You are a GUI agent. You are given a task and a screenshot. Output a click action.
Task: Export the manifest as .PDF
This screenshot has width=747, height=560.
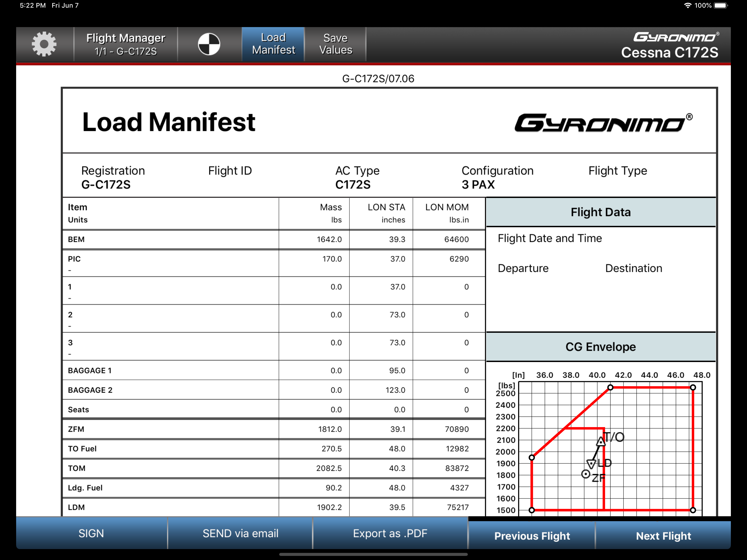390,533
